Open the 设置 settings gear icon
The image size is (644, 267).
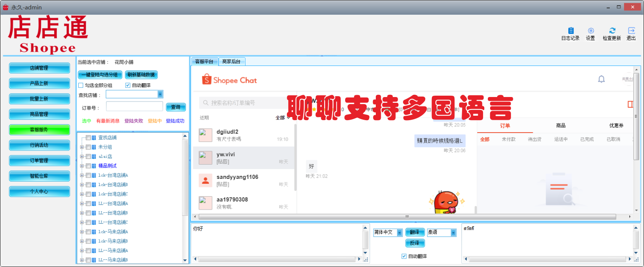click(x=591, y=30)
